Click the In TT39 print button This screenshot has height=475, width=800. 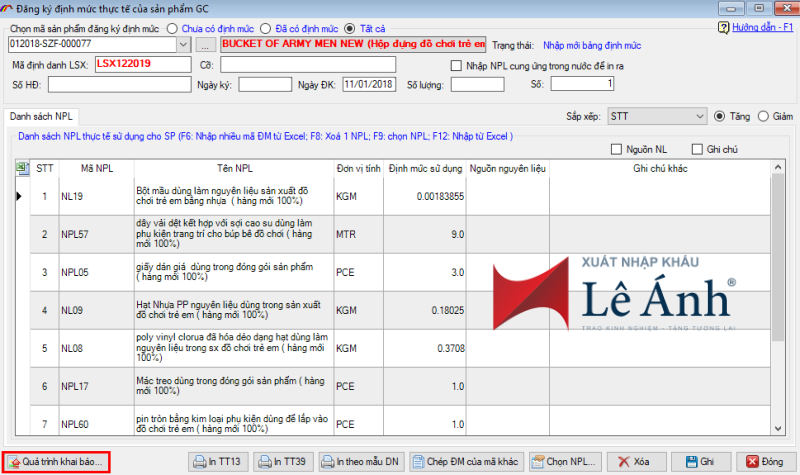point(283,462)
